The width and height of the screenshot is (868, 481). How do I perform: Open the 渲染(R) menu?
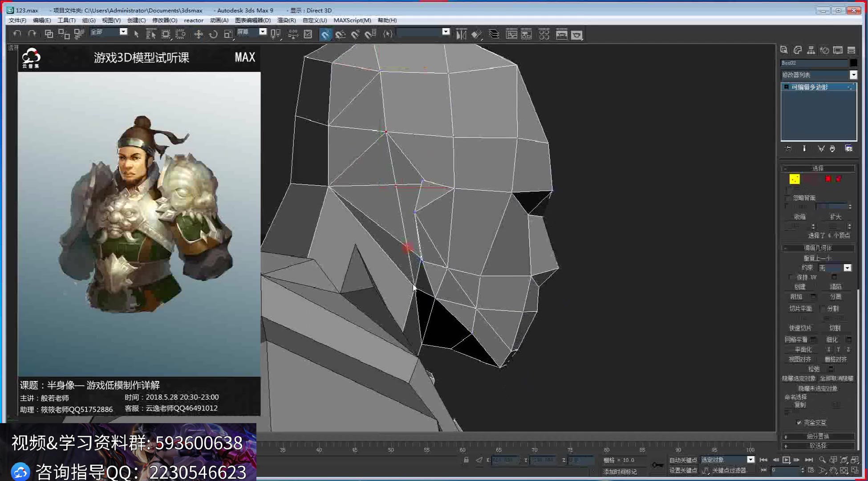[286, 20]
